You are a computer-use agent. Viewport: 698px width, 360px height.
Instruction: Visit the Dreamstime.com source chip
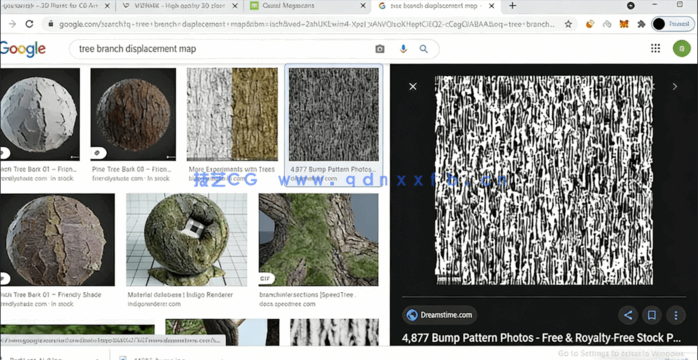point(440,315)
